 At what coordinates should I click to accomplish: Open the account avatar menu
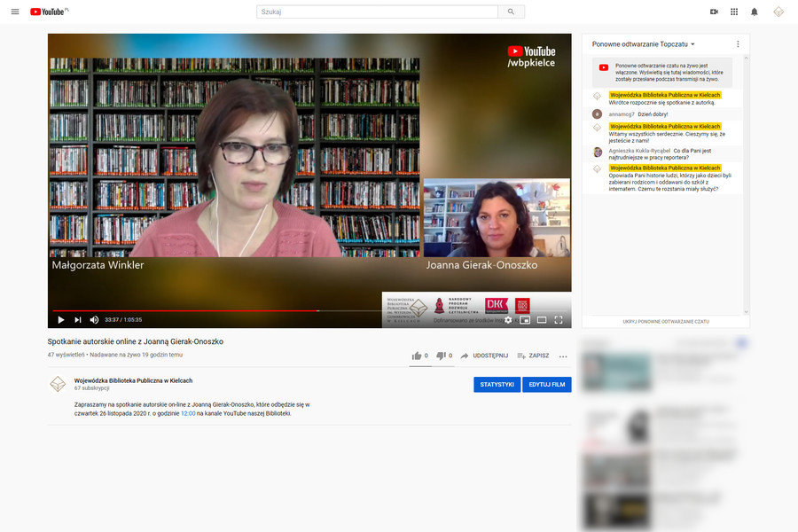click(778, 12)
